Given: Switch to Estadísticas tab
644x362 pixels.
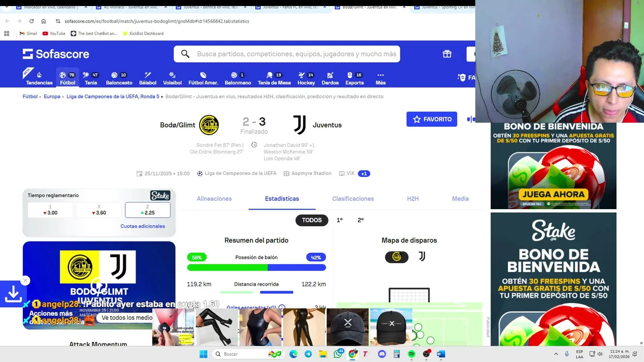Looking at the screenshot, I should click(x=282, y=199).
